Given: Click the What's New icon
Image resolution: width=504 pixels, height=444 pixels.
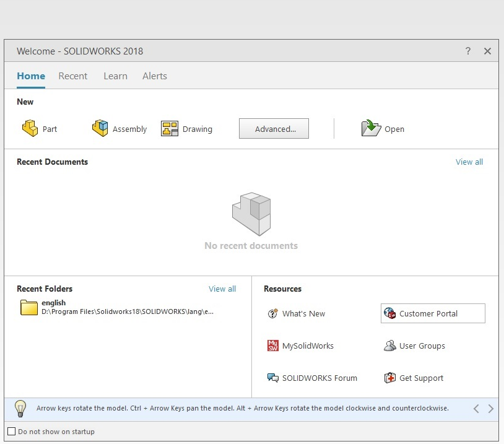Looking at the screenshot, I should (x=273, y=313).
